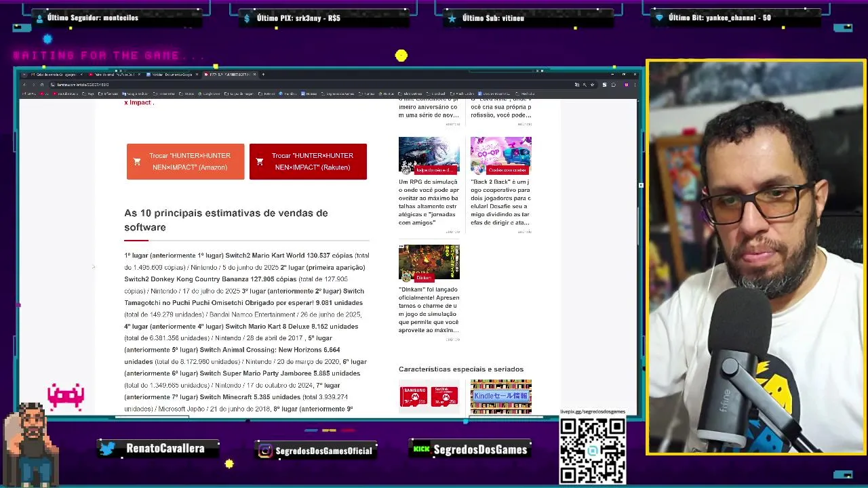
Task: Click the site info icon left of the URL
Action: 52,85
